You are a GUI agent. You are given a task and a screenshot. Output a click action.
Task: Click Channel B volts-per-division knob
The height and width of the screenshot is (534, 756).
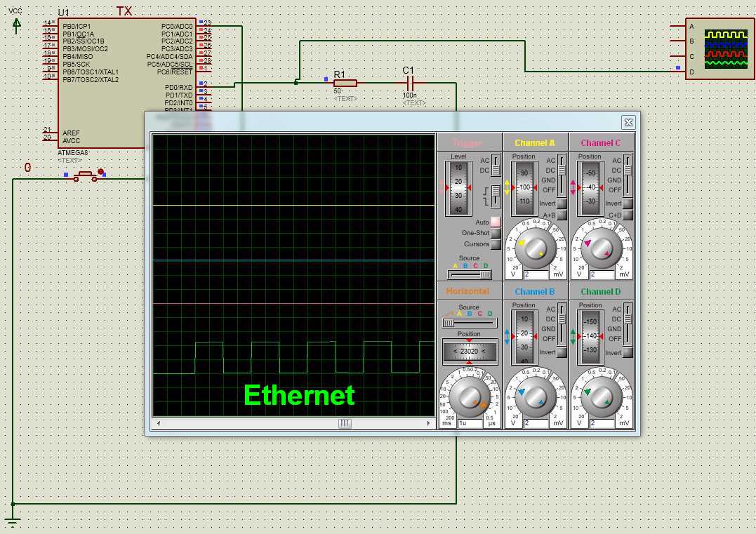tap(536, 396)
